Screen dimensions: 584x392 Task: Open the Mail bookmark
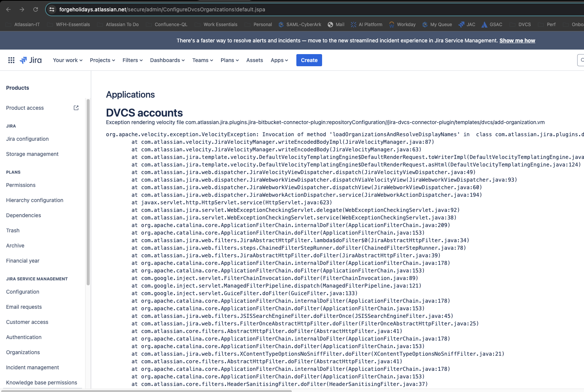pos(336,25)
